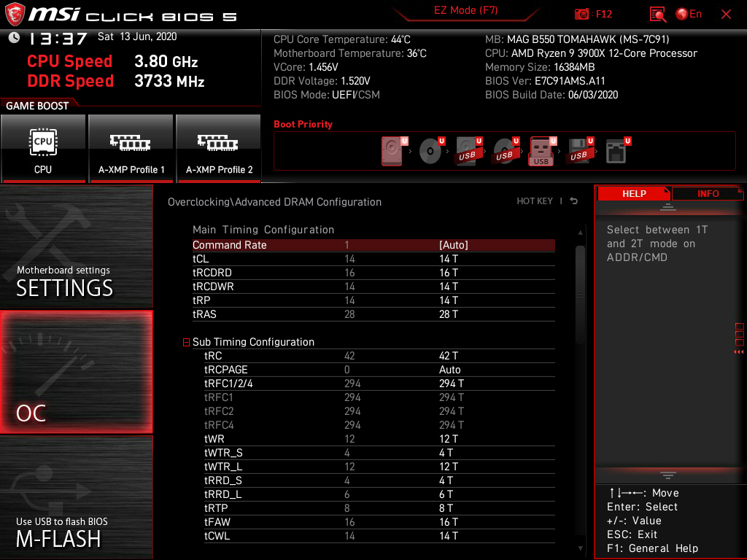Select the network boot device icon

[x=617, y=151]
